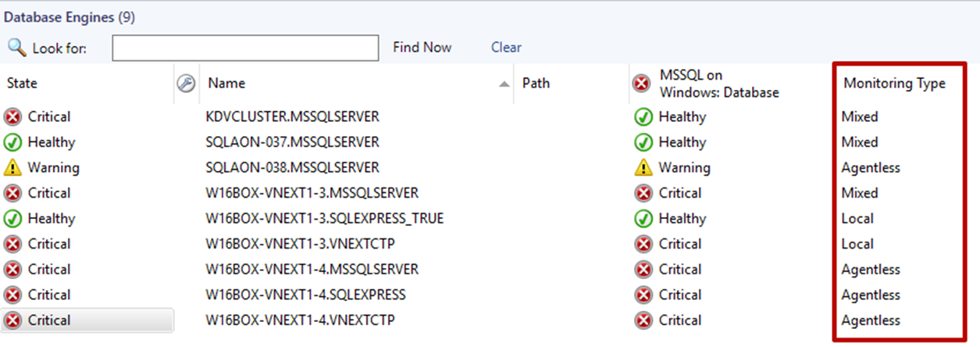The image size is (980, 347).
Task: Click Agentless monitoring type for W16BOX-VNEXT1-4.MSSQLSERVER
Action: (x=871, y=270)
